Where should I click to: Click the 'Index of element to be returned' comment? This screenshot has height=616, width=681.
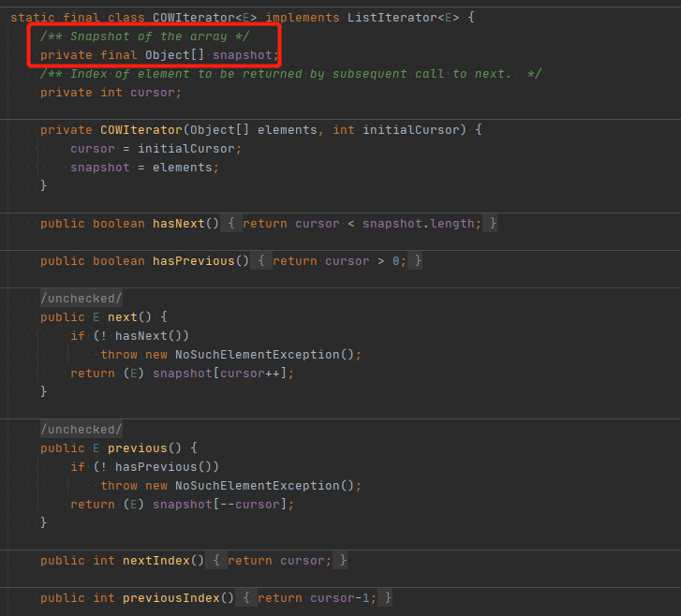[x=290, y=74]
